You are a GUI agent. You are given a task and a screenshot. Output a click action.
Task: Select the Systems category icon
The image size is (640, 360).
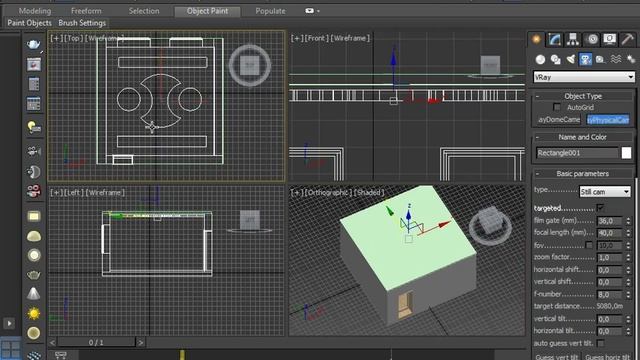pos(631,60)
